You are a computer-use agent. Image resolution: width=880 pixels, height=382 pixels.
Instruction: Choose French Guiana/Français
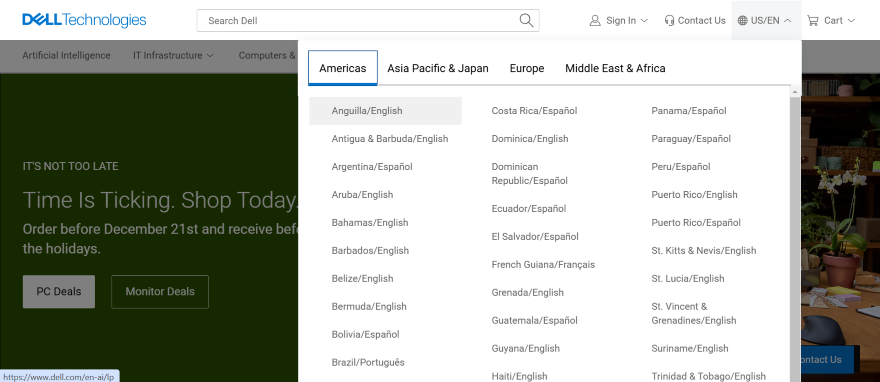[x=543, y=265]
